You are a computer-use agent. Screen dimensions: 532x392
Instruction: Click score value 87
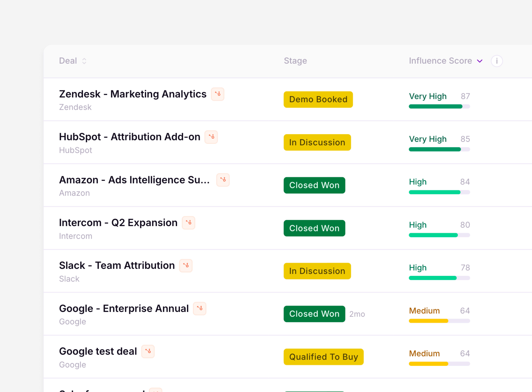point(465,96)
